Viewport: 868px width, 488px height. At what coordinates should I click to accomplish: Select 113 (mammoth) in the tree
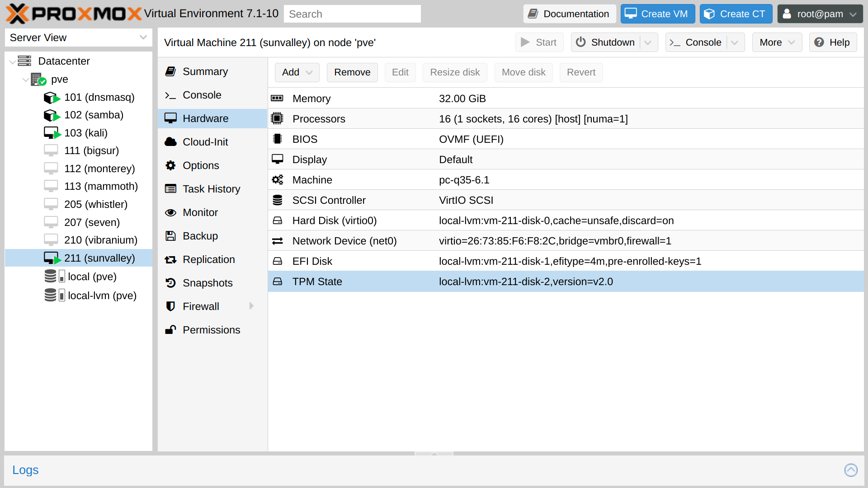click(x=79, y=186)
